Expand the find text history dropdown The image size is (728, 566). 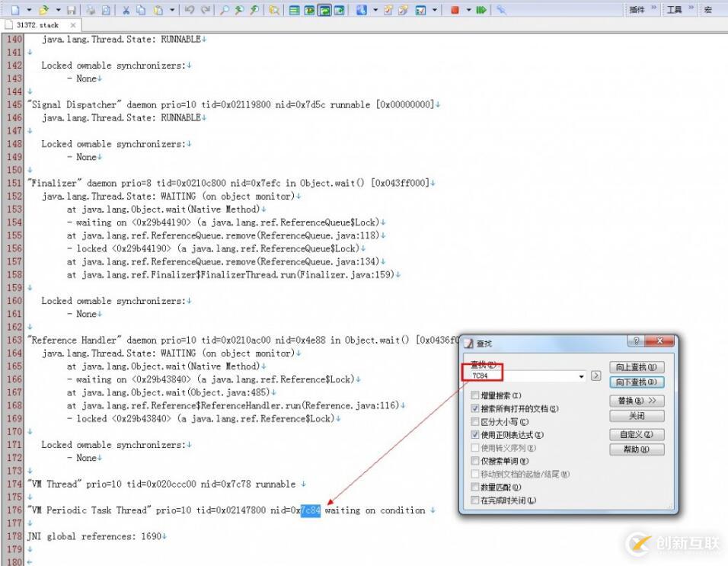point(581,376)
